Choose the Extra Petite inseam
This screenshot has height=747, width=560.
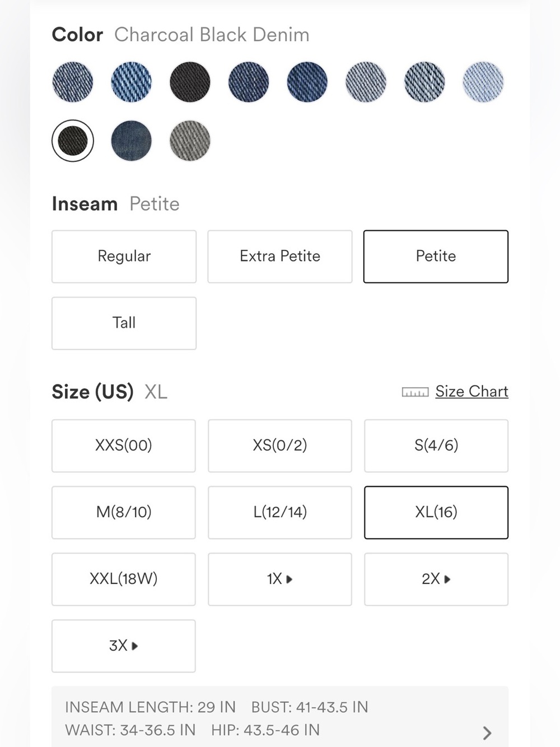[280, 257]
